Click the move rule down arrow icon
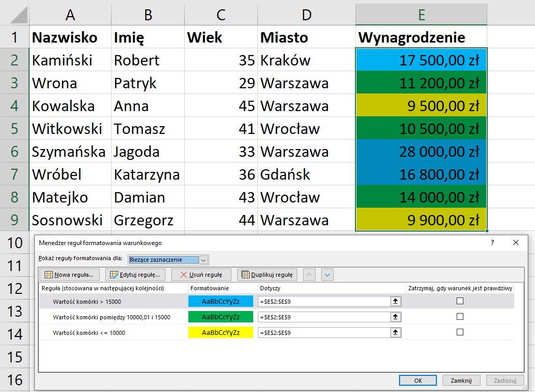Image resolution: width=535 pixels, height=392 pixels. point(328,275)
